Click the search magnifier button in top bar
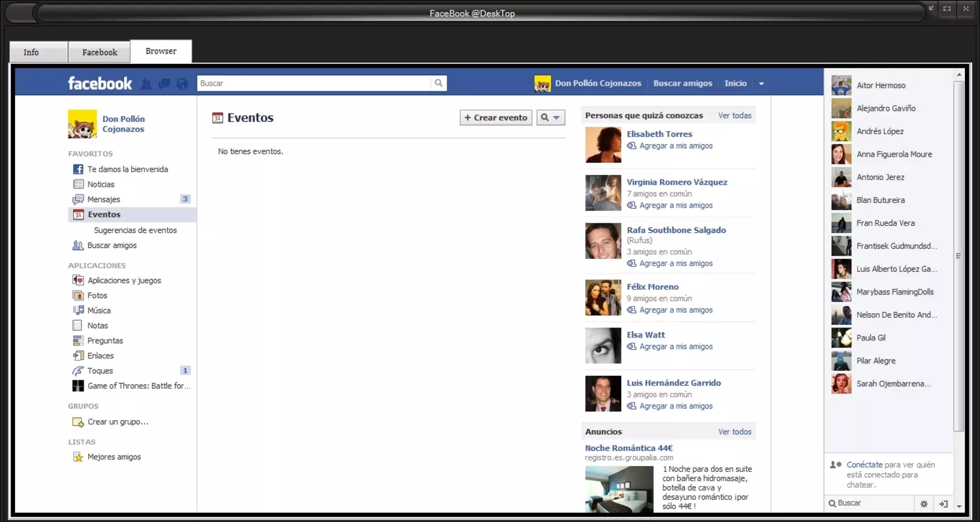The image size is (980, 522). click(439, 84)
